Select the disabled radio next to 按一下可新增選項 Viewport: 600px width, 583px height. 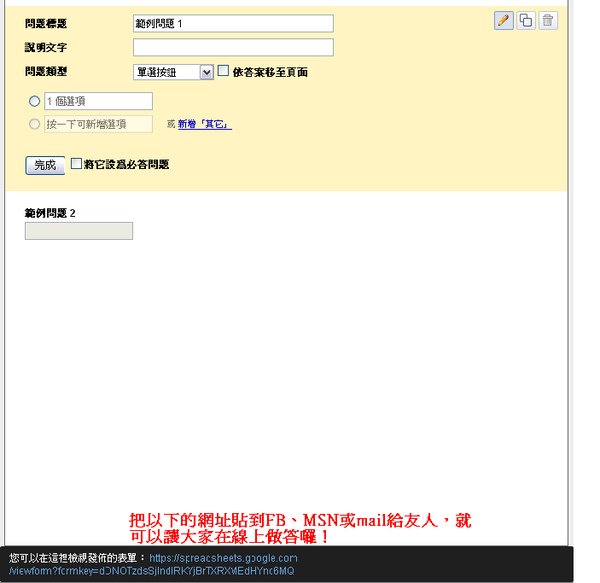pos(34,124)
